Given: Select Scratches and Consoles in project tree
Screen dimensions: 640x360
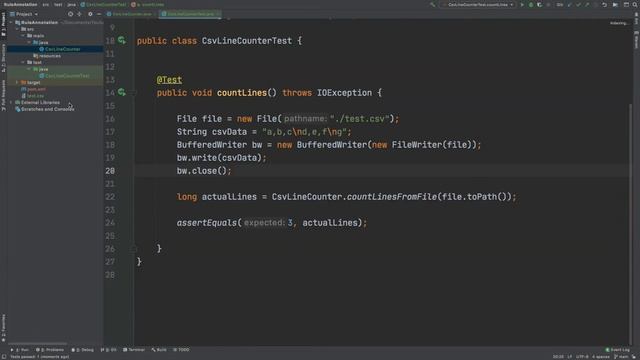Looking at the screenshot, I should pos(44,109).
